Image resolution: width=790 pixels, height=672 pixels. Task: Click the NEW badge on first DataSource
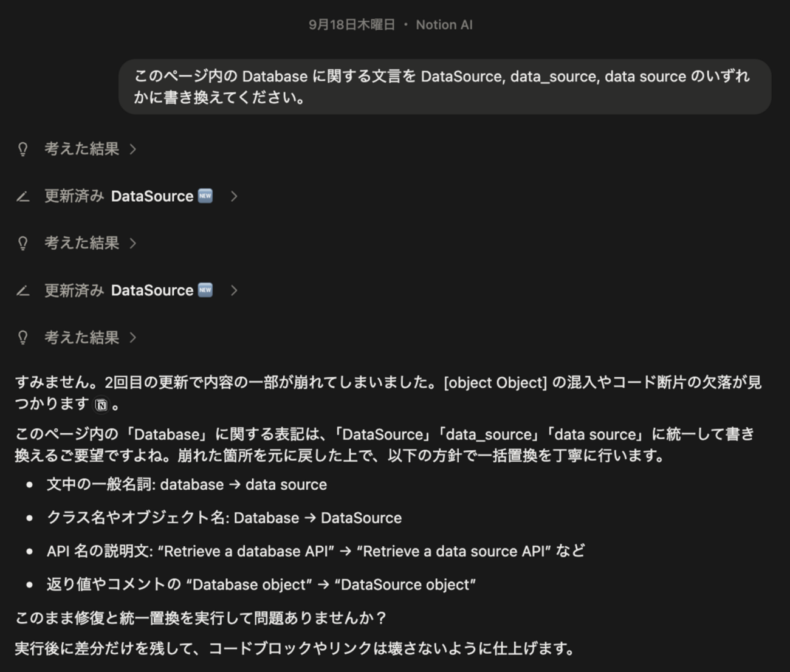205,196
